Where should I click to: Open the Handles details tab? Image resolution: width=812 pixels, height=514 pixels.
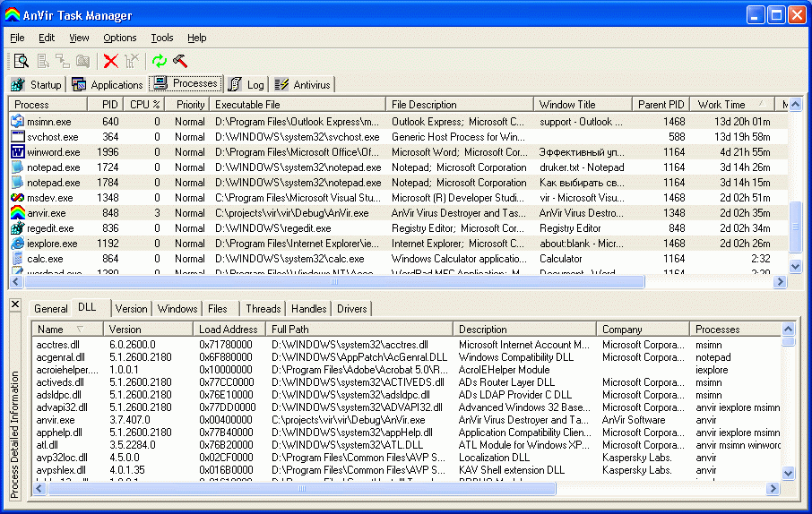(x=308, y=309)
